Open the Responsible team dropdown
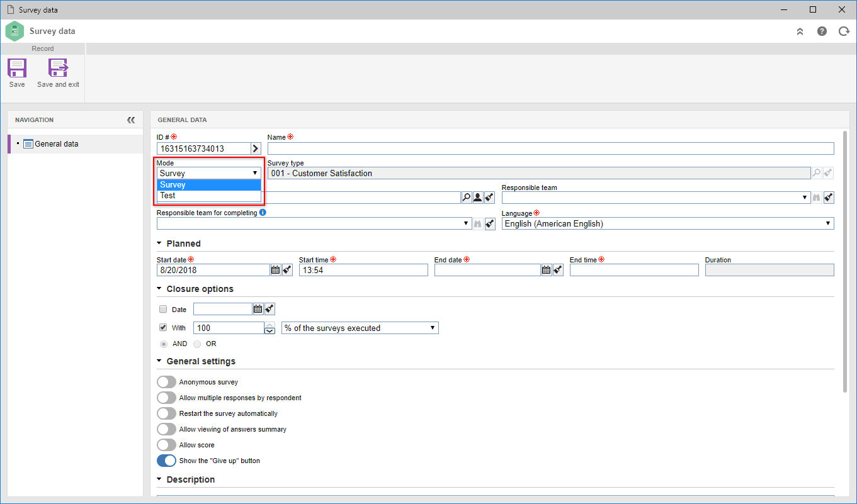The width and height of the screenshot is (857, 504). click(x=656, y=198)
